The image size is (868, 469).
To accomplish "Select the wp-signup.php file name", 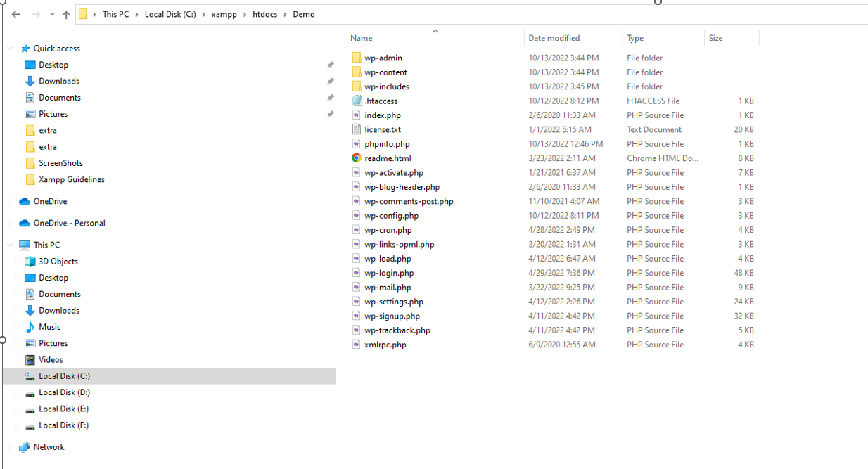I will point(392,316).
